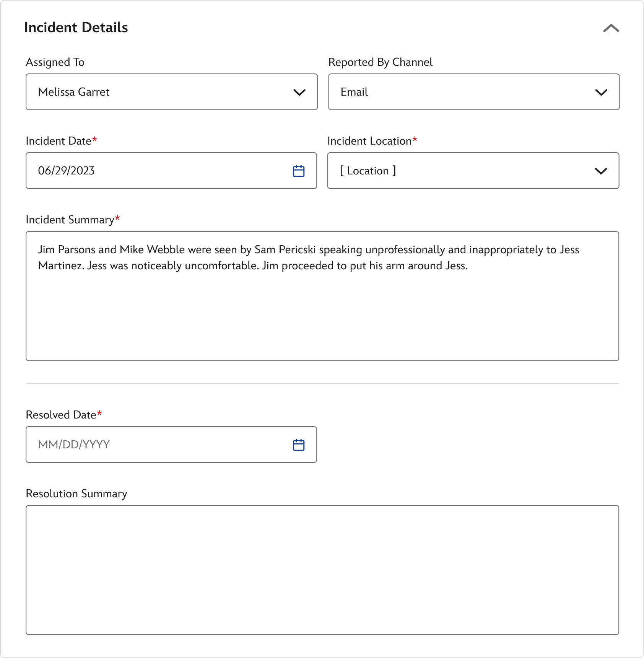Click the Incident Location label

point(369,141)
